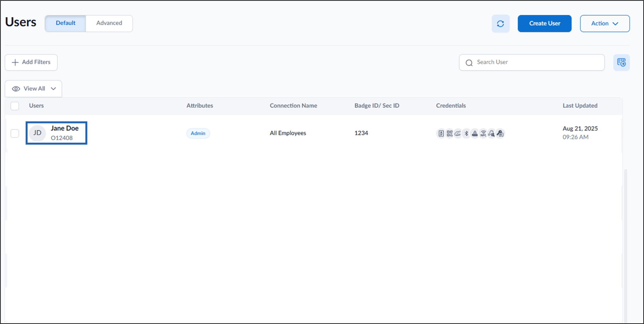
Task: Click the Admin attribute tag
Action: 198,133
